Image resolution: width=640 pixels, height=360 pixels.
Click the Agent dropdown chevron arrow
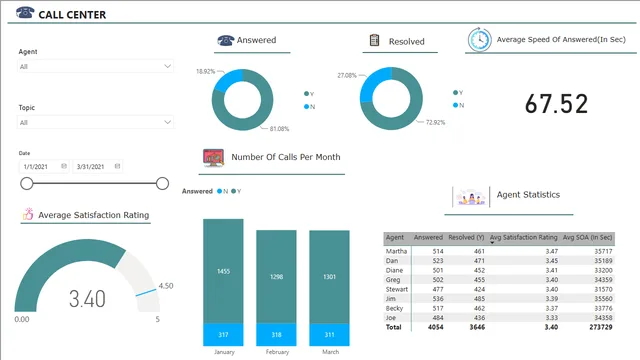tap(167, 66)
